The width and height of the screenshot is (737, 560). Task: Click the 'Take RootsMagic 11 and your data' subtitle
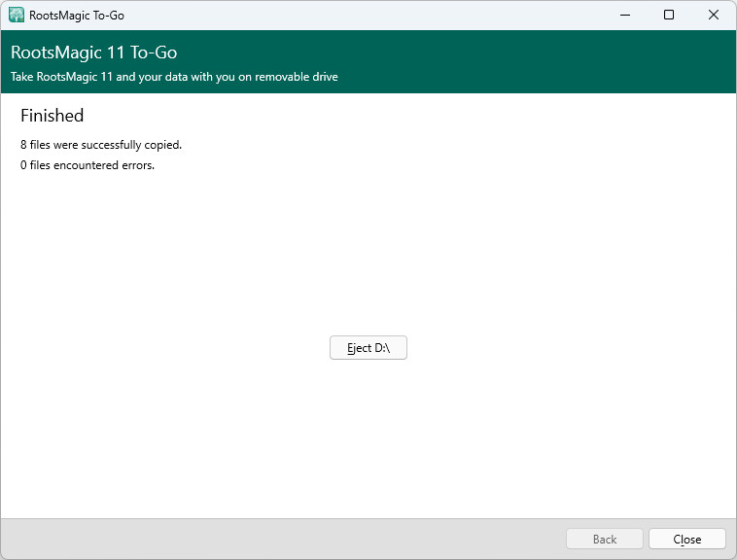[x=174, y=77]
